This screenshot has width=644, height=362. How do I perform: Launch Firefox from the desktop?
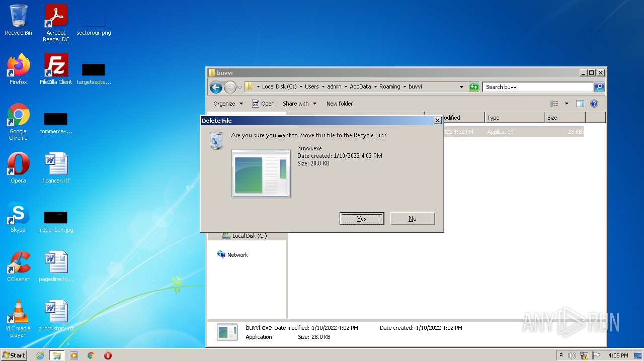(18, 69)
